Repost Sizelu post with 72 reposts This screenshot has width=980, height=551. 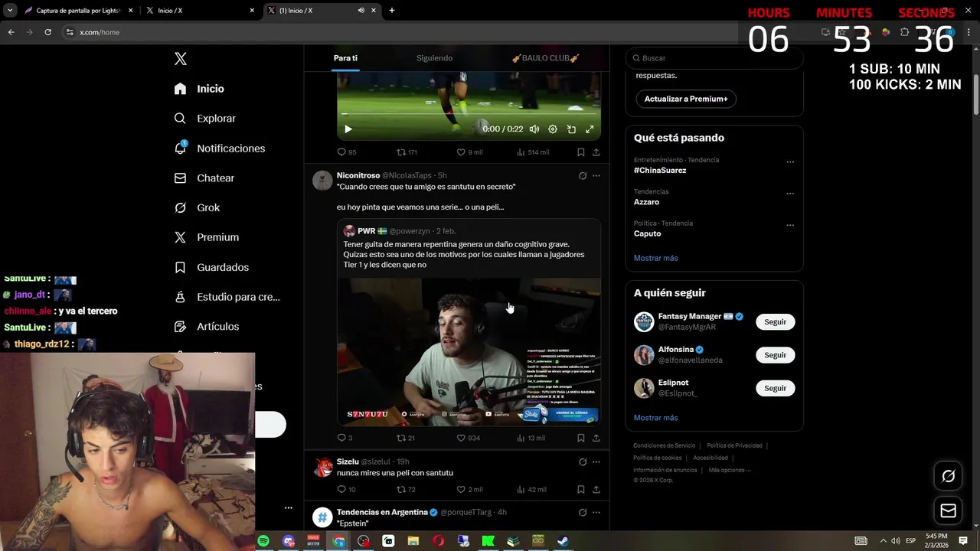(406, 490)
